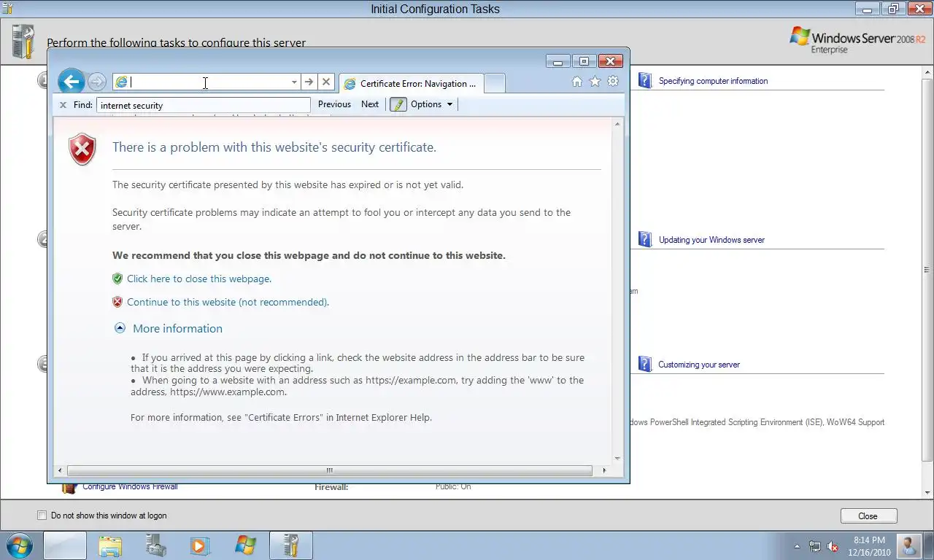Viewport: 934px width, 560px height.
Task: Click Close button in Initial Configuration Tasks
Action: [868, 516]
